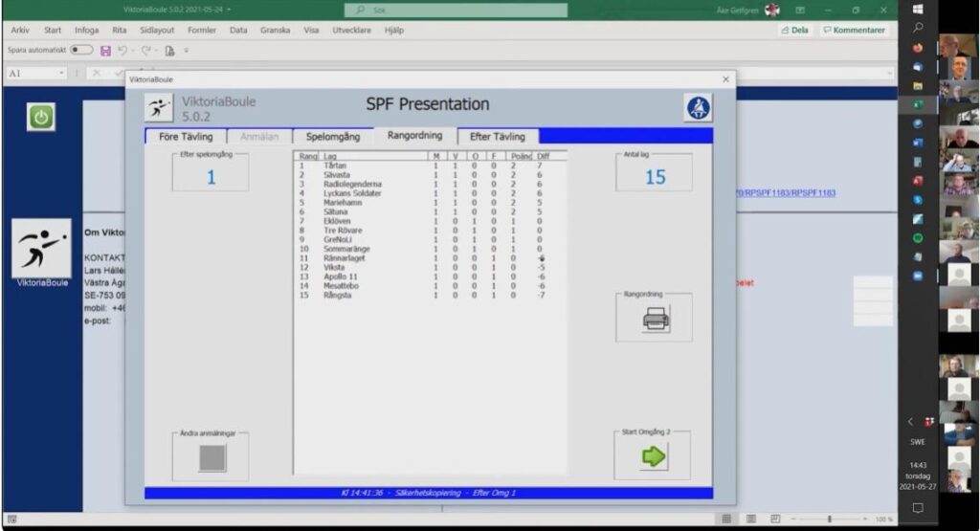Click the Dela share button

[795, 30]
